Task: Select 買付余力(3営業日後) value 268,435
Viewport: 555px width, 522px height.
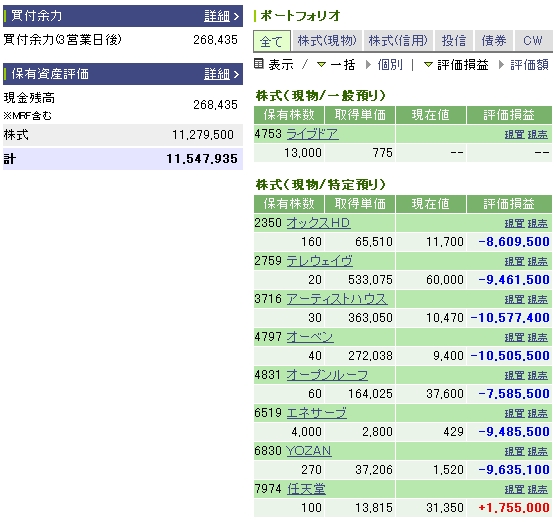Action: 215,40
